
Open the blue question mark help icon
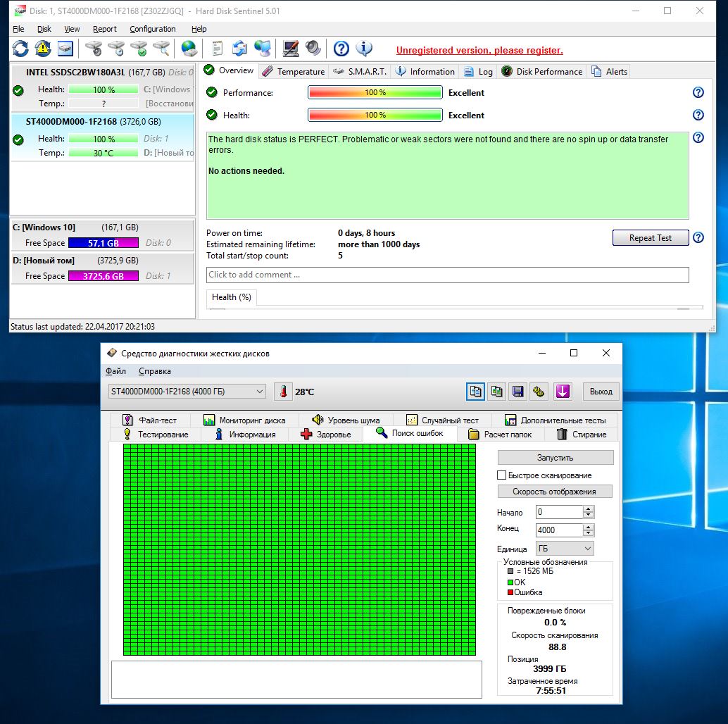click(341, 49)
